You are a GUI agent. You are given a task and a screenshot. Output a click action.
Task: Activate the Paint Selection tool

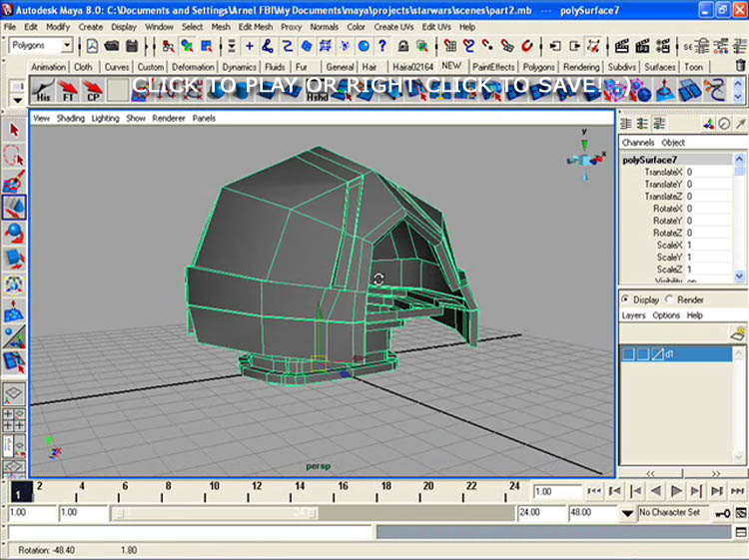click(14, 183)
